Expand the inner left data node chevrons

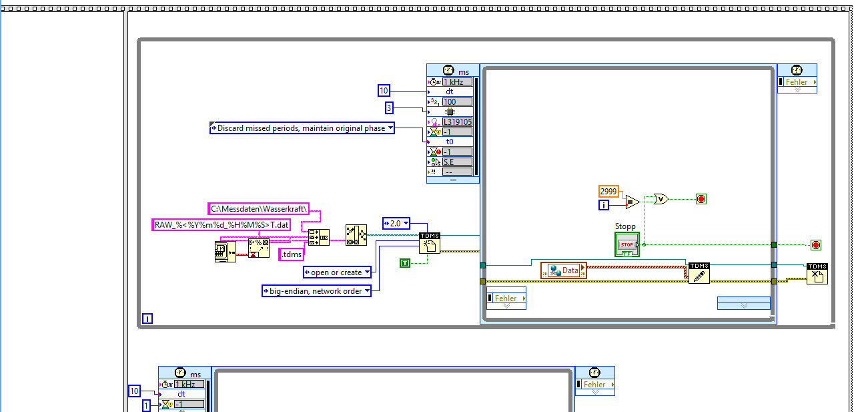tap(506, 306)
